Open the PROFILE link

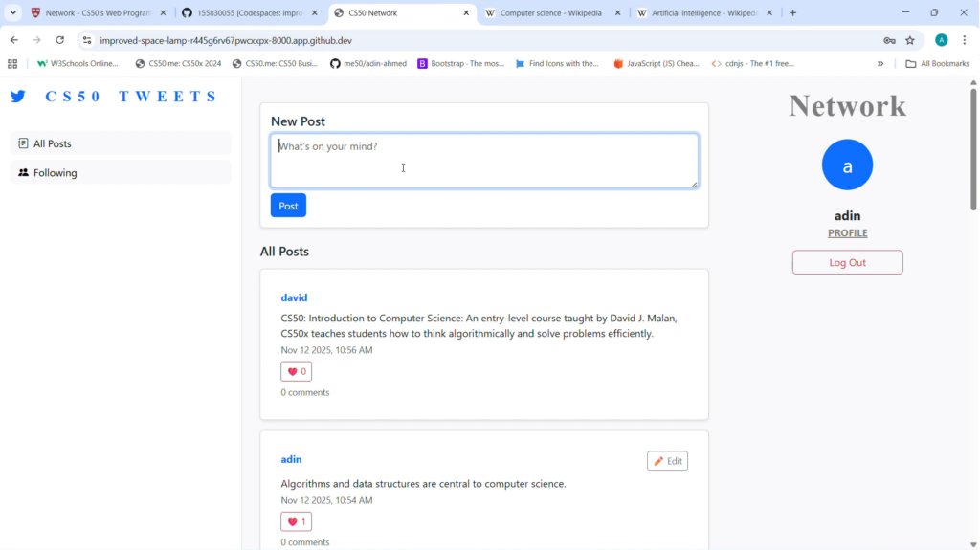tap(848, 233)
